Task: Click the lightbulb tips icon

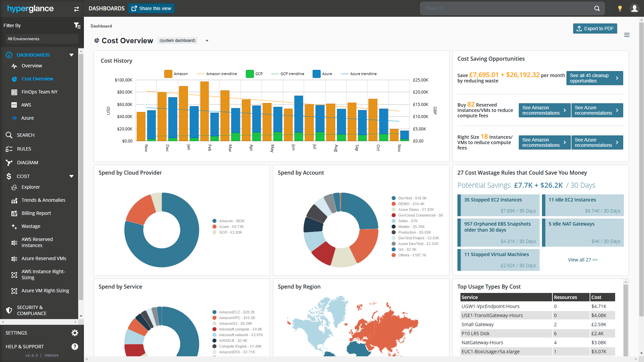Action: click(x=620, y=8)
